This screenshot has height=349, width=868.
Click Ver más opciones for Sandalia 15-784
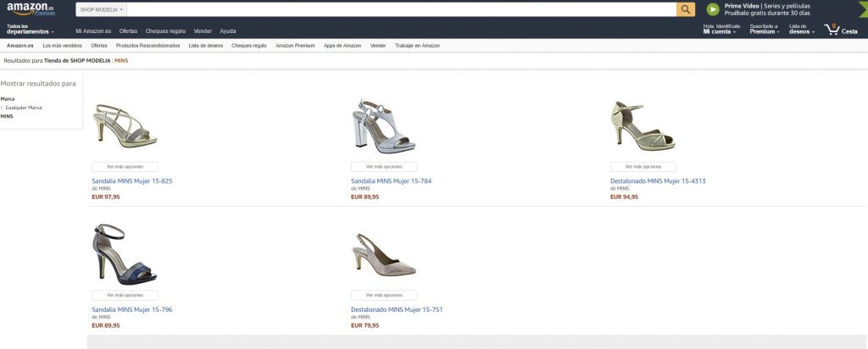(384, 167)
